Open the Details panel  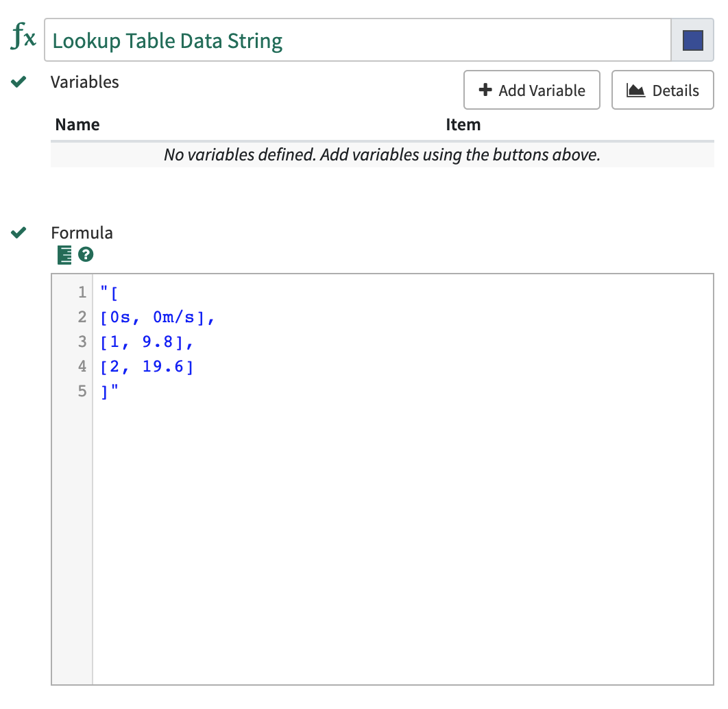(x=663, y=90)
